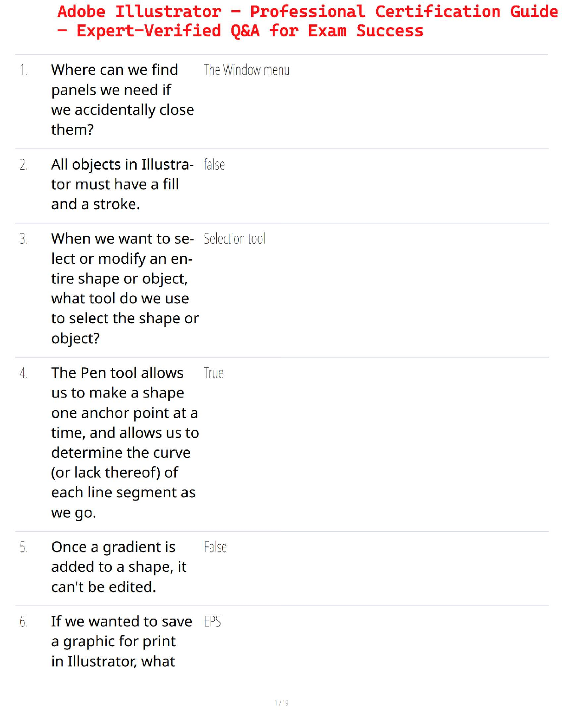This screenshot has height=728, width=563.
Task: Click the Pen tool anchor point statement
Action: pyautogui.click(x=124, y=442)
